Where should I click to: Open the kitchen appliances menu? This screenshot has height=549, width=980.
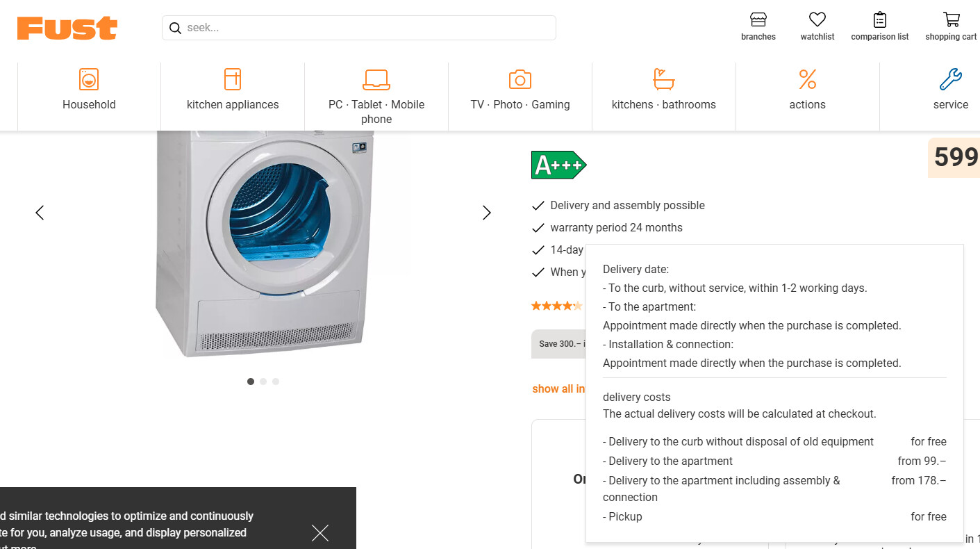pyautogui.click(x=233, y=90)
